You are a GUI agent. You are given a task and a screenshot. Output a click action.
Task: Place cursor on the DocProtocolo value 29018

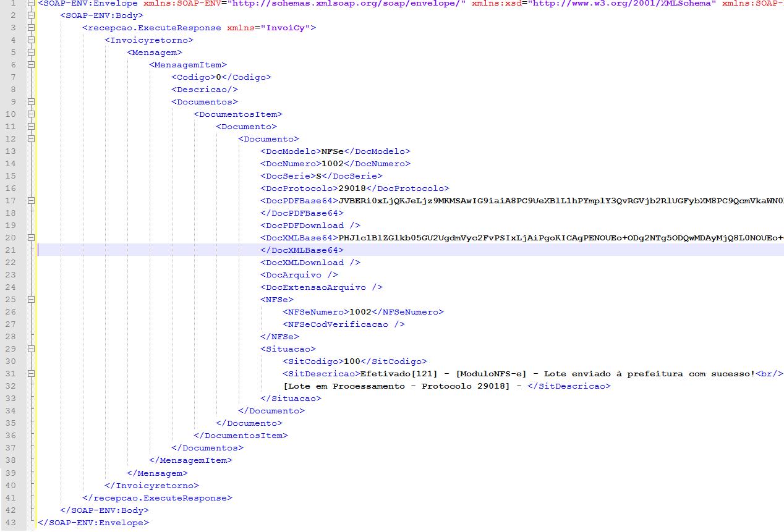click(352, 188)
